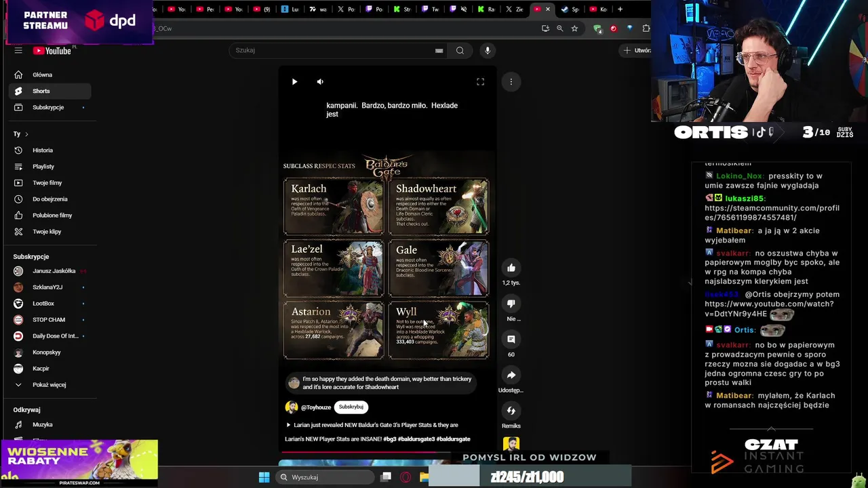868x488 pixels.
Task: Open the SzklanaY2J subscription
Action: tap(50, 287)
